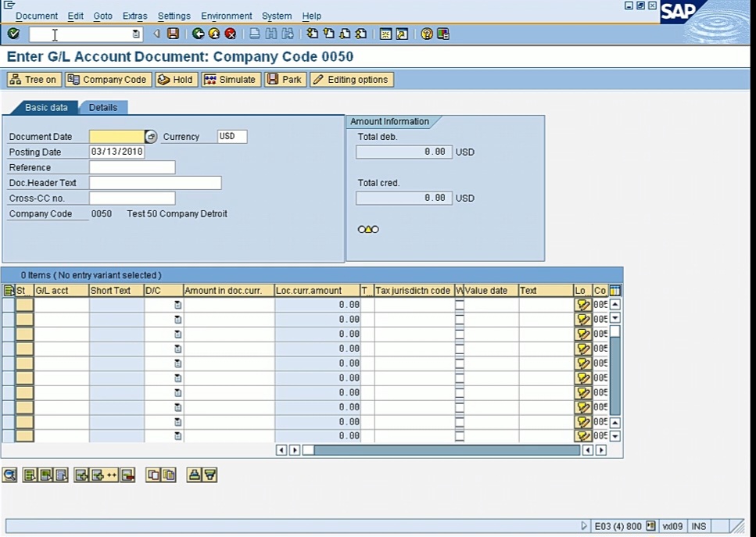Click the items table horizontal scrollbar

pyautogui.click(x=441, y=450)
